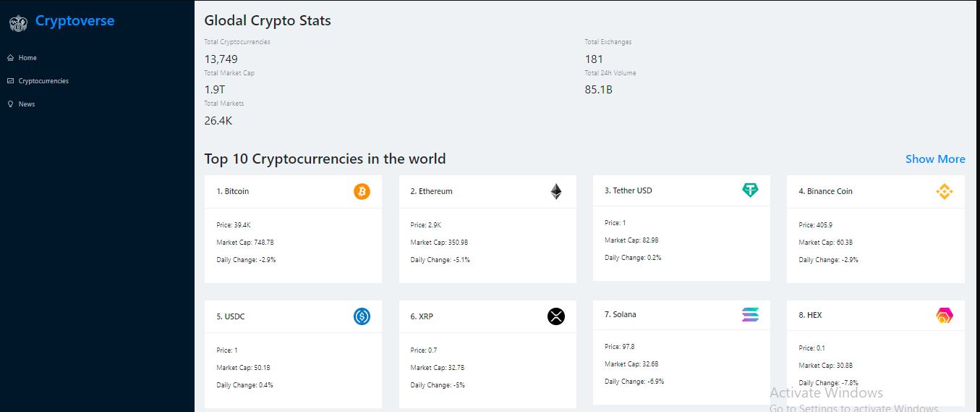Click the Bitcoin orange coin icon
Image resolution: width=980 pixels, height=412 pixels.
point(362,191)
